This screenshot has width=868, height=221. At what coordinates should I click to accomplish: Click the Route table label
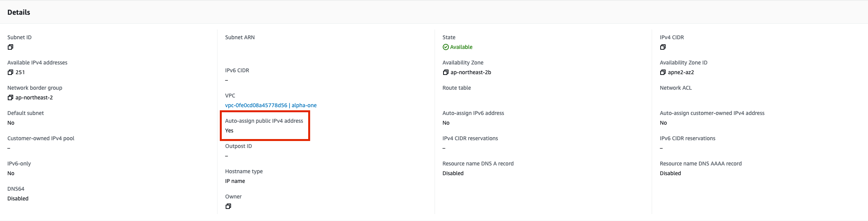[457, 88]
